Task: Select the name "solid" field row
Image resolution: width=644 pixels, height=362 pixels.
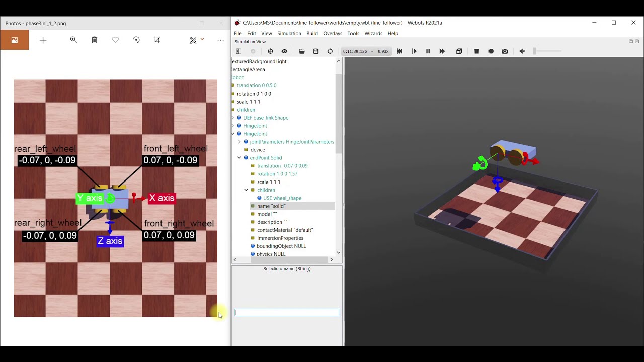Action: point(292,206)
